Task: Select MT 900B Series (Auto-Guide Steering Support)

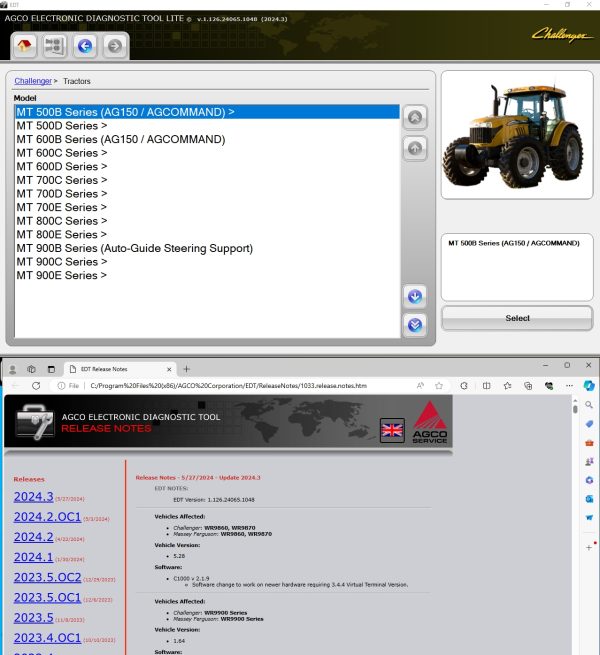Action: click(x=207, y=248)
